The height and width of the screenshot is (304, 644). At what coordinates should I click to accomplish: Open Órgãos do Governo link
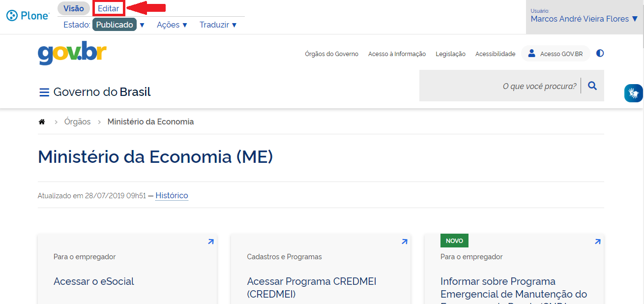[332, 54]
